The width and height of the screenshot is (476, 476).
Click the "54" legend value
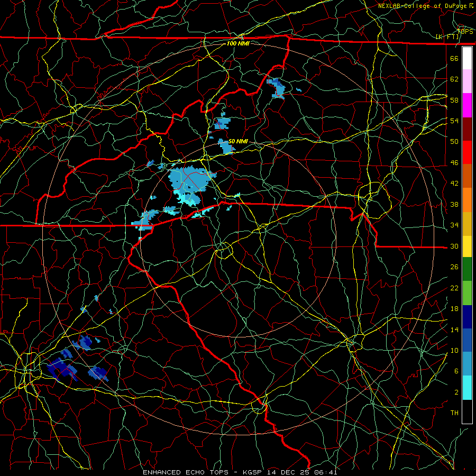tap(454, 121)
